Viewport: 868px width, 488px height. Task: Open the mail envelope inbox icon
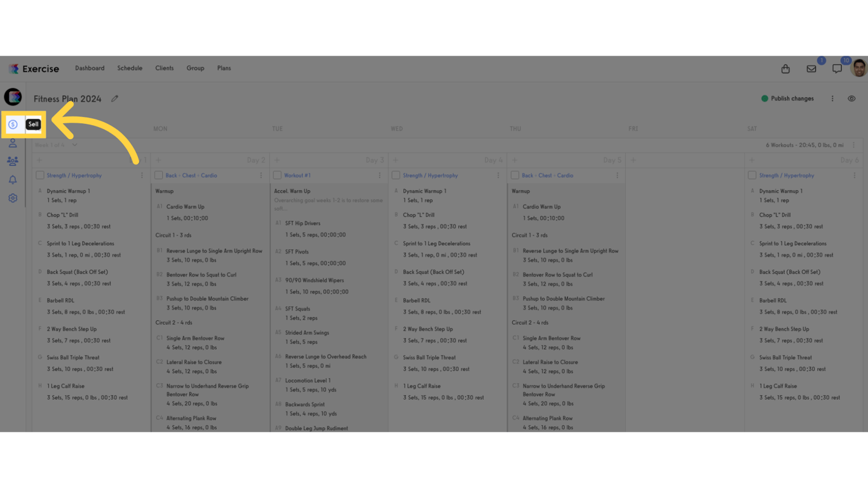pyautogui.click(x=811, y=69)
